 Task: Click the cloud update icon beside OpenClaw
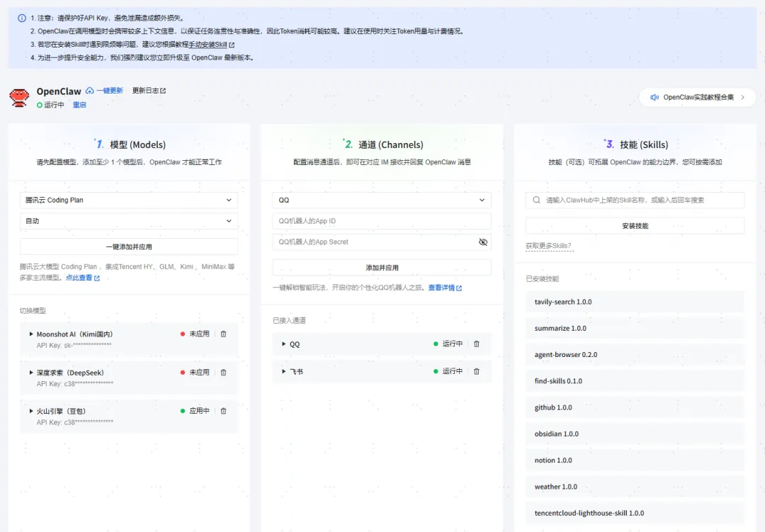tap(90, 91)
